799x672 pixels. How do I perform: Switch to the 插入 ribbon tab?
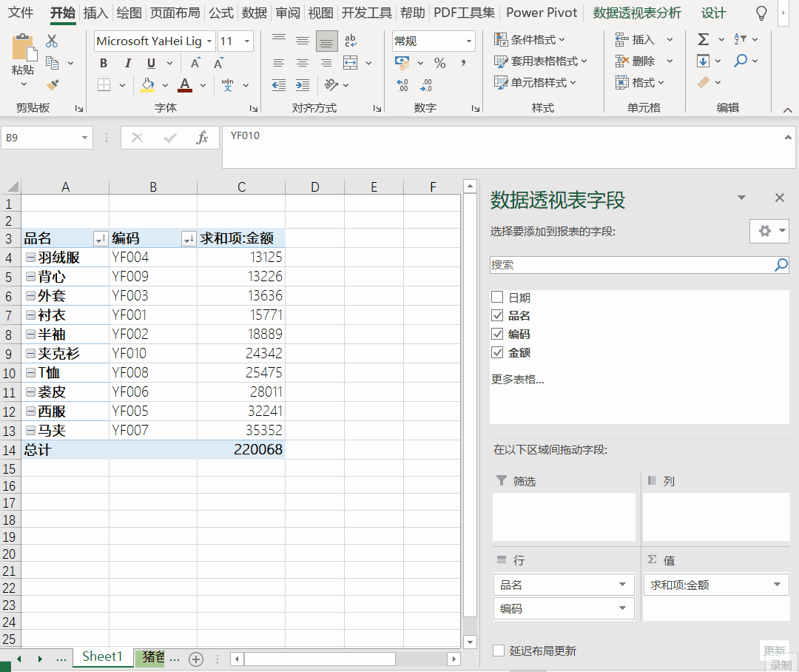tap(95, 13)
